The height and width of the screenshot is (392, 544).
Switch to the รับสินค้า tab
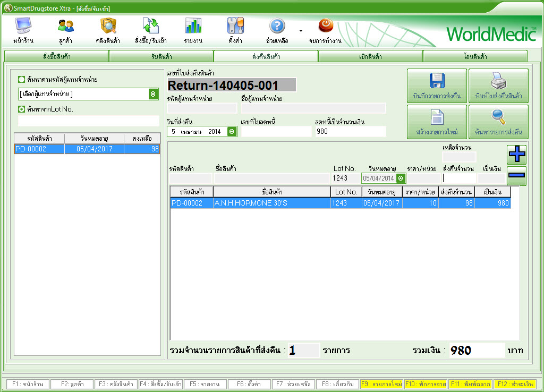(x=161, y=56)
